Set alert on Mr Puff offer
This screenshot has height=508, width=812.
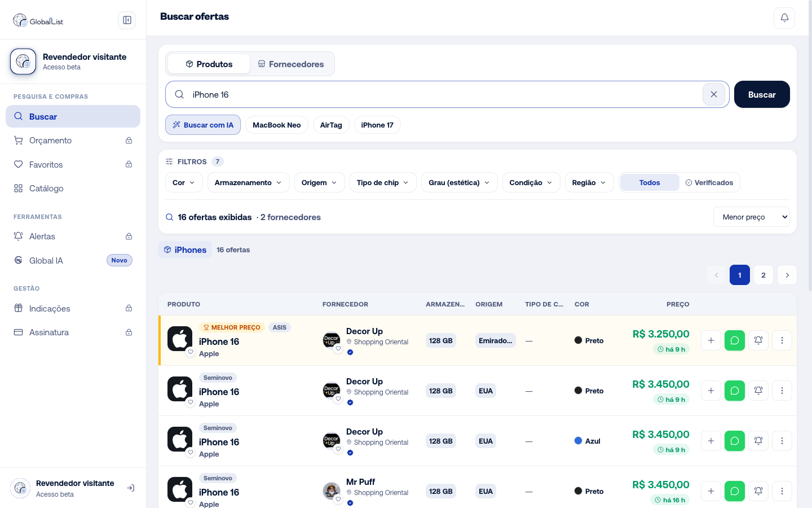pos(758,491)
